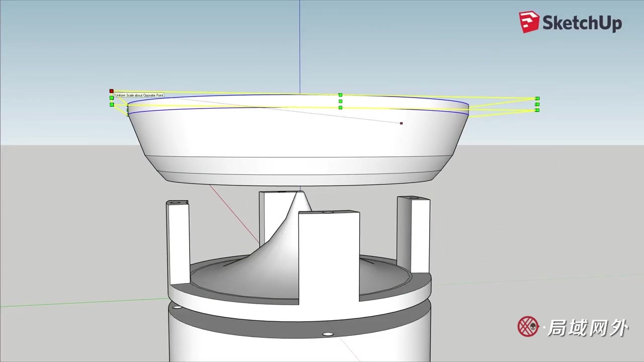The width and height of the screenshot is (644, 362).
Task: Select the top green grip of the right-side group
Action: [537, 99]
